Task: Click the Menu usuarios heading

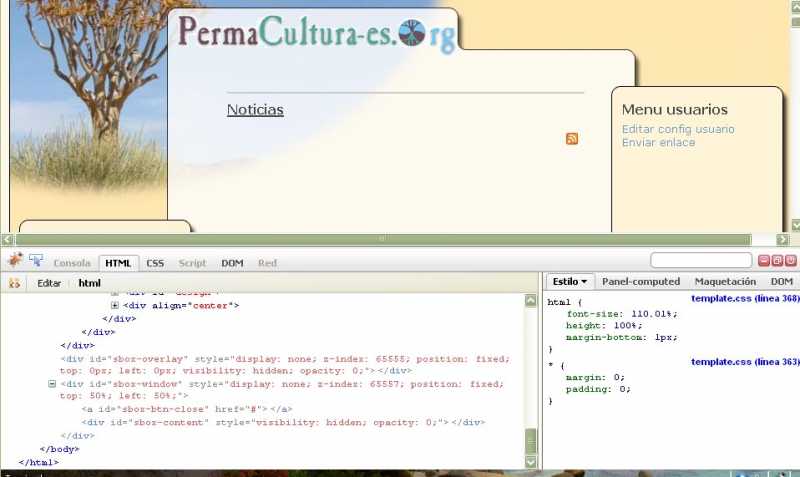Action: 674,109
